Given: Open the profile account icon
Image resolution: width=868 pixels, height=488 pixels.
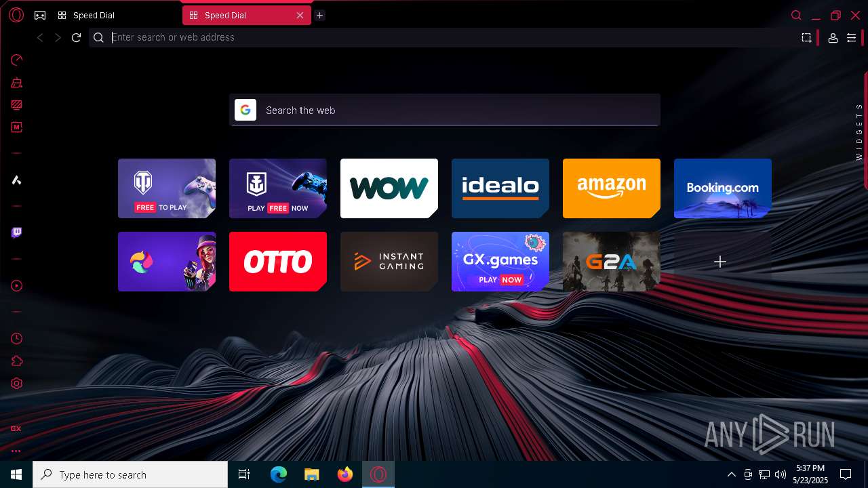Looking at the screenshot, I should tap(833, 38).
